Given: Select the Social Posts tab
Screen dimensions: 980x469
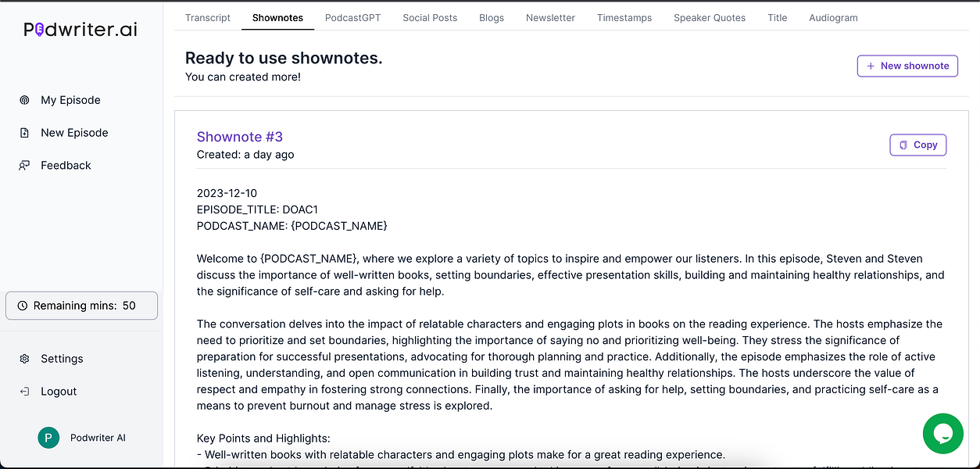Looking at the screenshot, I should coord(429,17).
